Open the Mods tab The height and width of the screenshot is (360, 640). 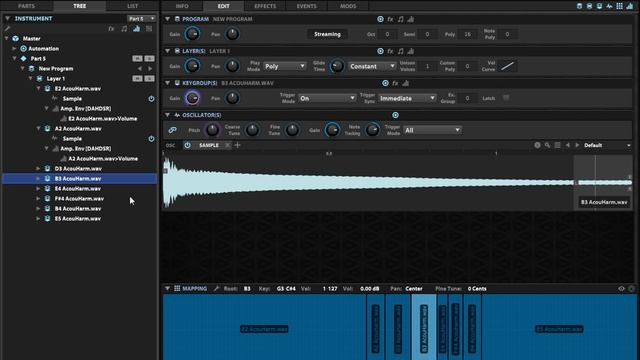tap(348, 6)
